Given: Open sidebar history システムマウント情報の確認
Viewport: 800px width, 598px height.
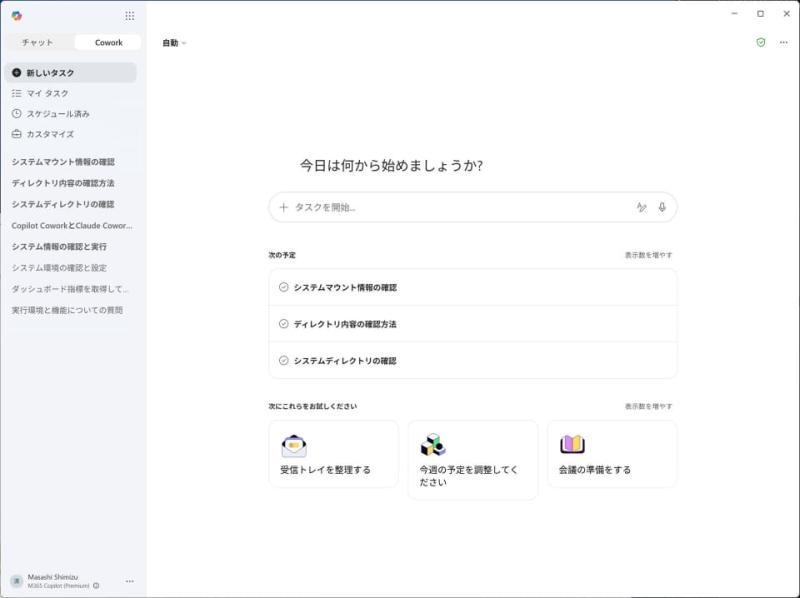Looking at the screenshot, I should 63,162.
